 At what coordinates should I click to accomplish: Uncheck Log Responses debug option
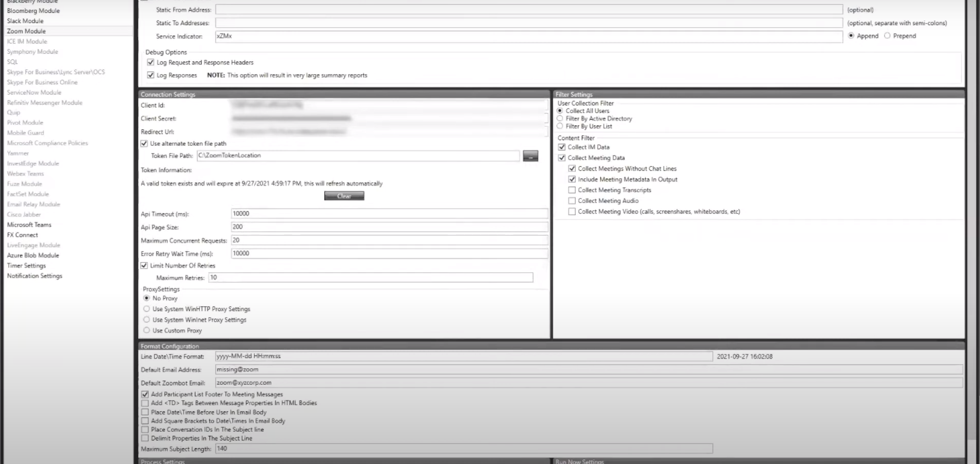[x=150, y=75]
